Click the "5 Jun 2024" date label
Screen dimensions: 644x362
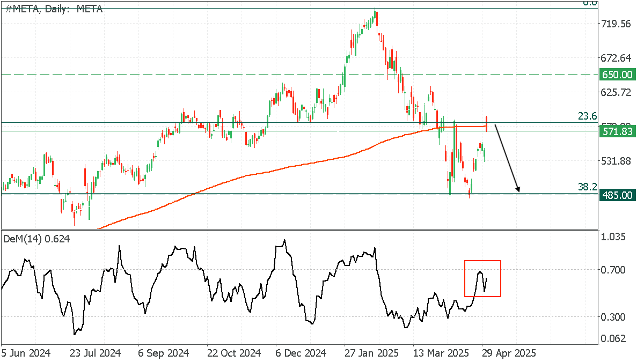26,353
